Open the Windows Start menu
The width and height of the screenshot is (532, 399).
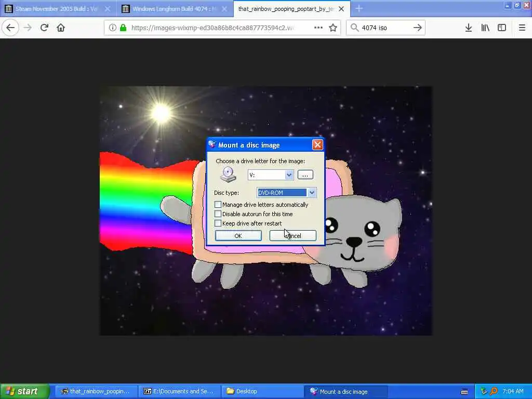tap(25, 391)
